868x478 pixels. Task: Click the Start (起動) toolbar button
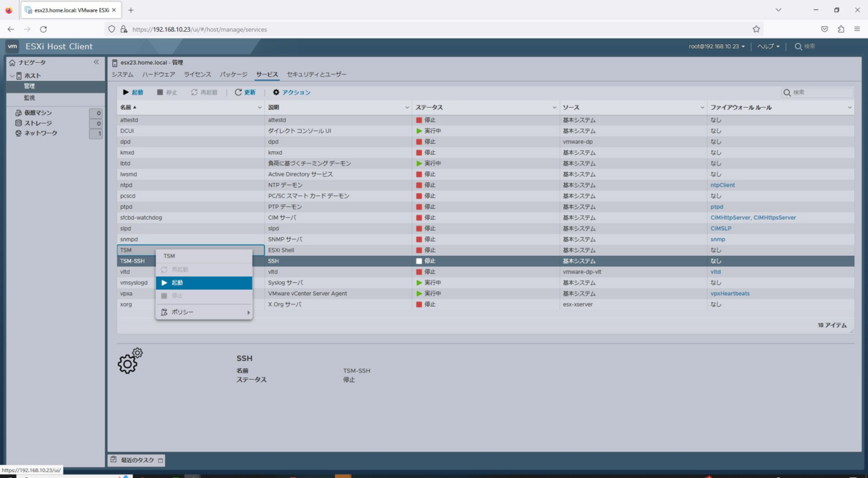coord(133,93)
